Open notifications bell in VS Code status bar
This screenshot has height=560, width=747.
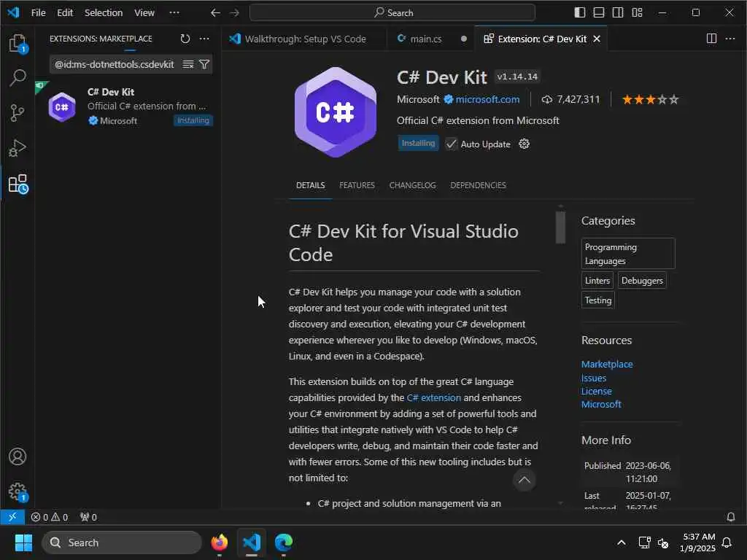pos(731,517)
